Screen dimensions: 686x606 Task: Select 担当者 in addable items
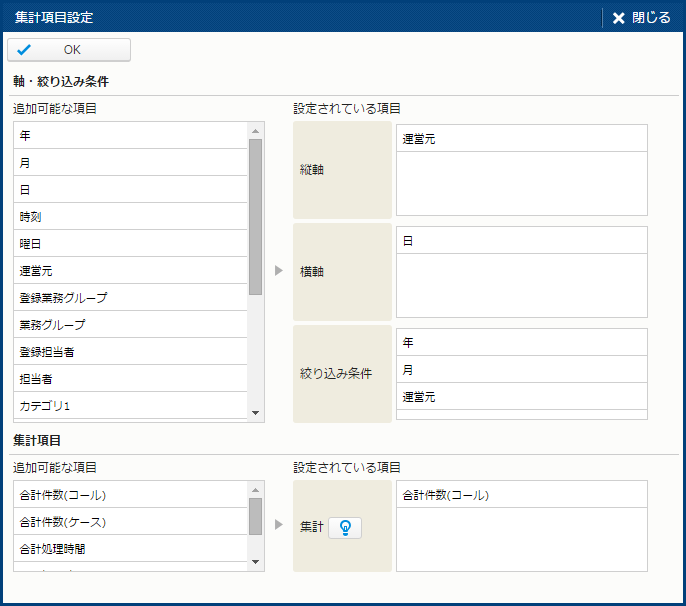click(130, 378)
